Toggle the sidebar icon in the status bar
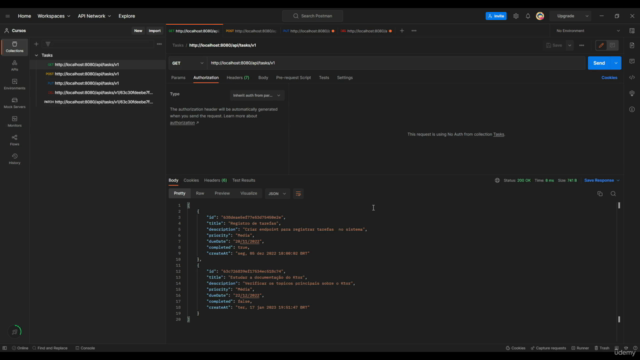The image size is (640, 360). click(x=4, y=348)
